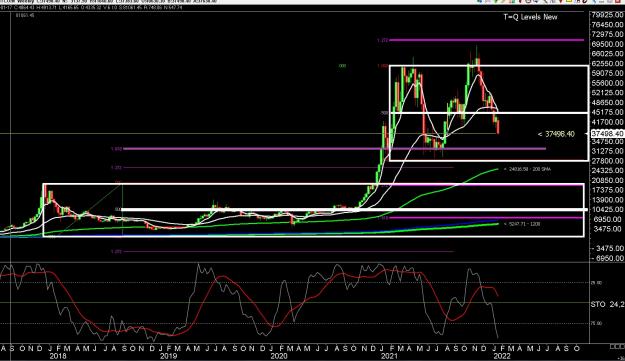Select the 2022 year label on time axis
This screenshot has height=361, width=625.
coord(501,356)
